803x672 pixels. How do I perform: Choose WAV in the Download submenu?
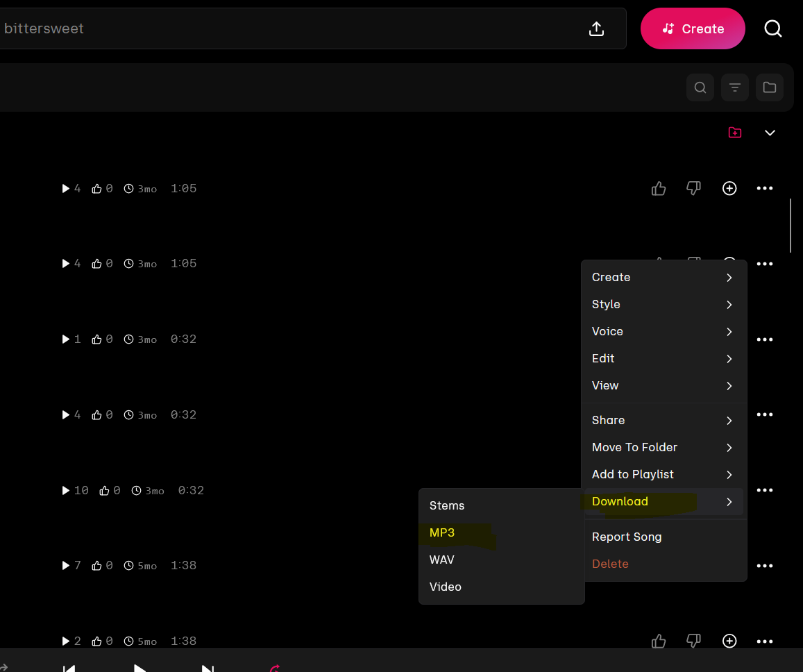click(442, 560)
